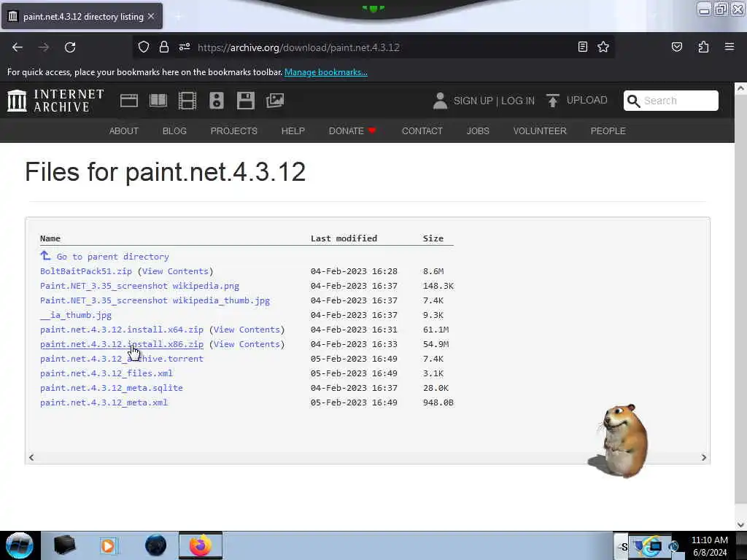
Task: Click the Firefox taskbar icon
Action: [201, 545]
